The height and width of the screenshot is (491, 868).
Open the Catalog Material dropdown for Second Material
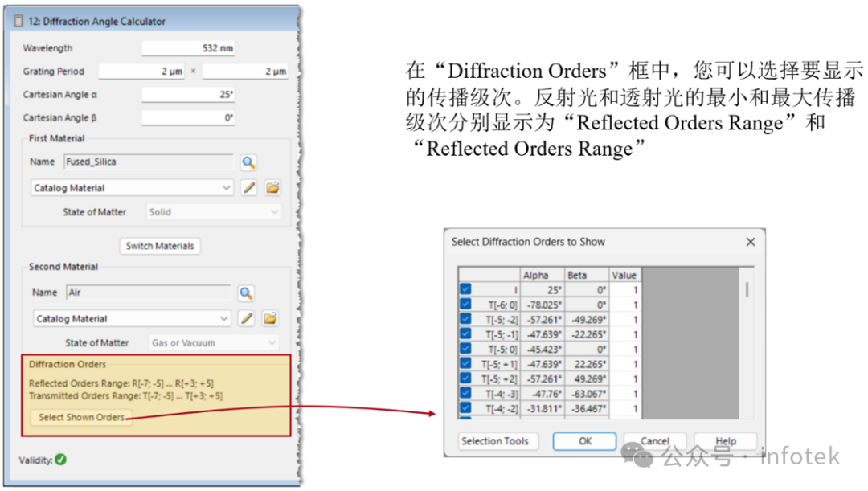tap(224, 317)
